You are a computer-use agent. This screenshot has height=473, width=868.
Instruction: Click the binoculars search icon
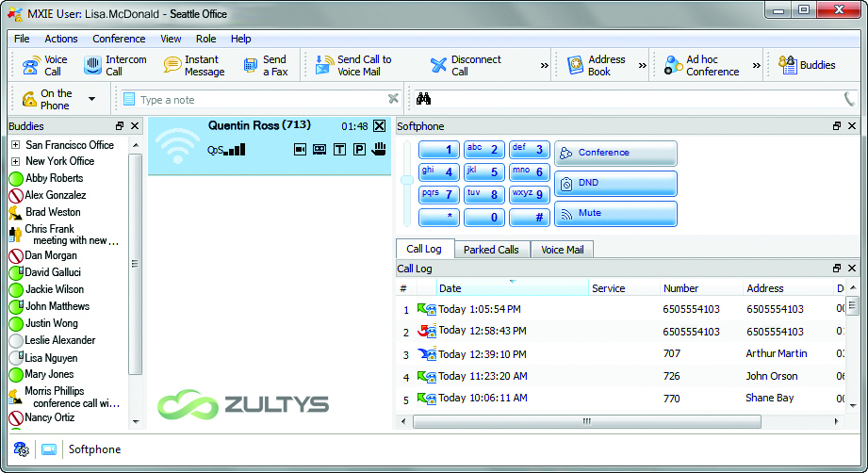(x=423, y=99)
